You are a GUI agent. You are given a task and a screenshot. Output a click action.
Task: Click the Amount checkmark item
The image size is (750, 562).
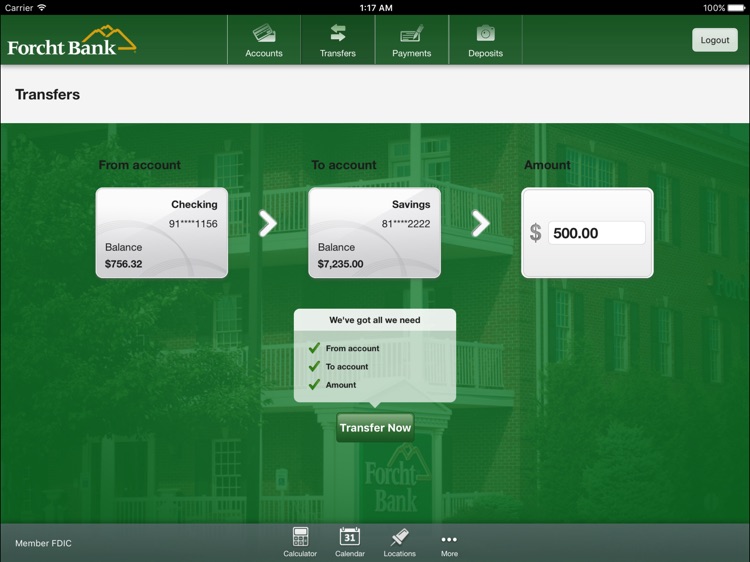pos(333,385)
